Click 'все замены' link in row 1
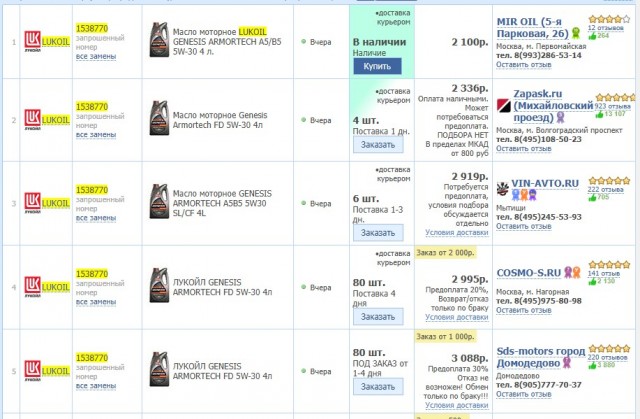 (96, 56)
